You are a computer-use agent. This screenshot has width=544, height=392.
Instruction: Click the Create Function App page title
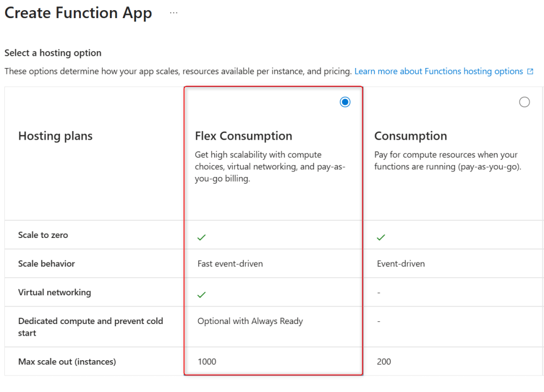pyautogui.click(x=78, y=13)
